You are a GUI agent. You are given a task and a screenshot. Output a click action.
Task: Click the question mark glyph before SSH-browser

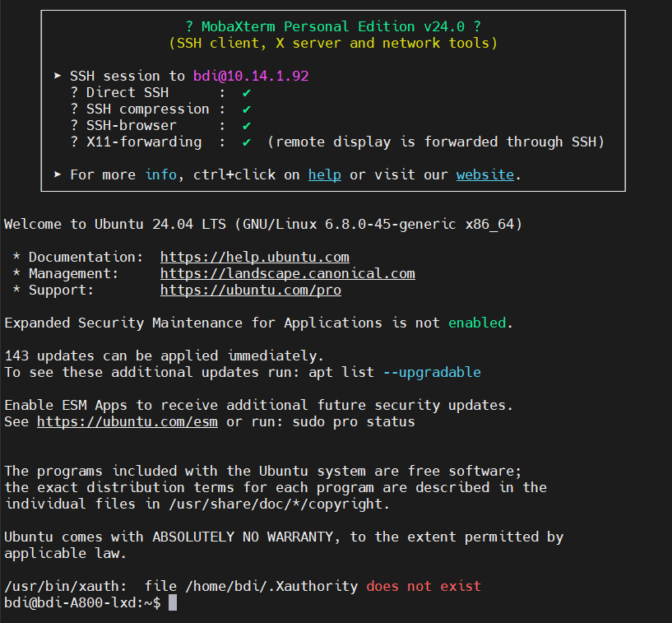73,125
